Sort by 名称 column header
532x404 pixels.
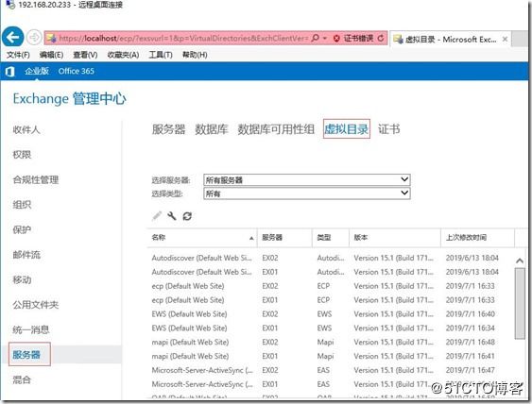pyautogui.click(x=202, y=238)
